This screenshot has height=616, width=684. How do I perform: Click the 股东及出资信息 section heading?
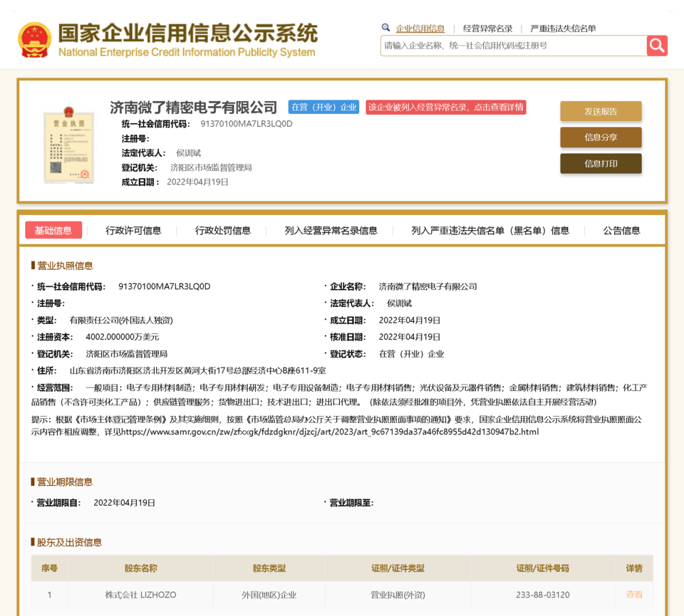(x=69, y=543)
